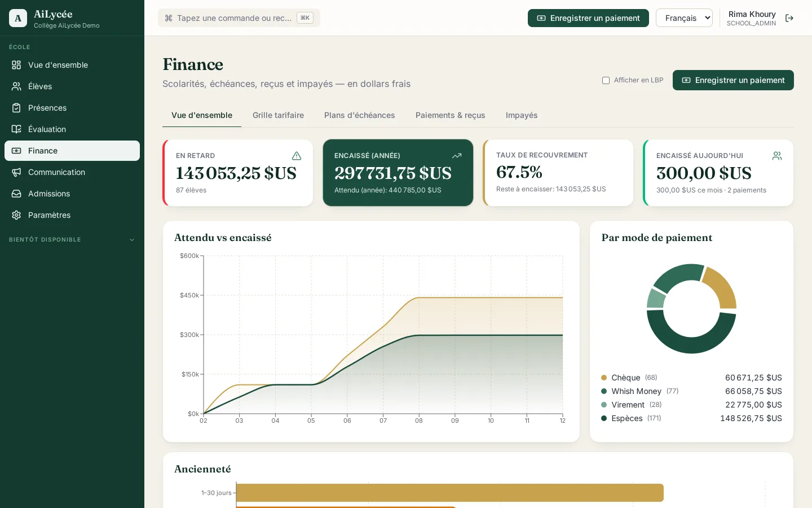Click the people icon on Encaissé aujourd'hui card
The image size is (812, 508).
pos(777,156)
